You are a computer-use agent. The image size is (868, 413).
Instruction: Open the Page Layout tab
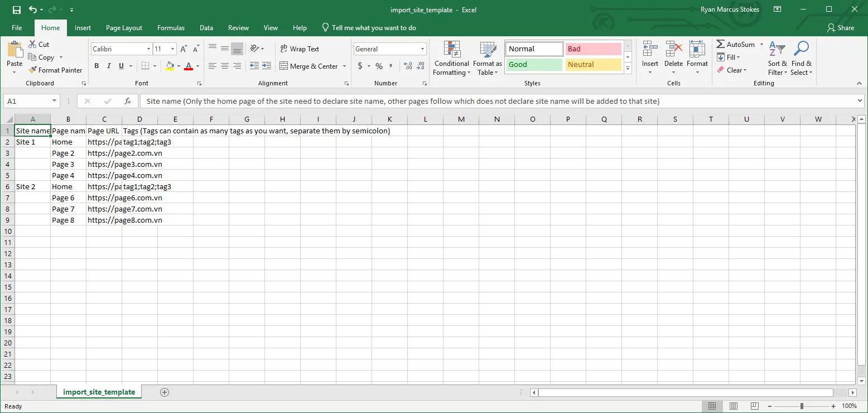124,28
